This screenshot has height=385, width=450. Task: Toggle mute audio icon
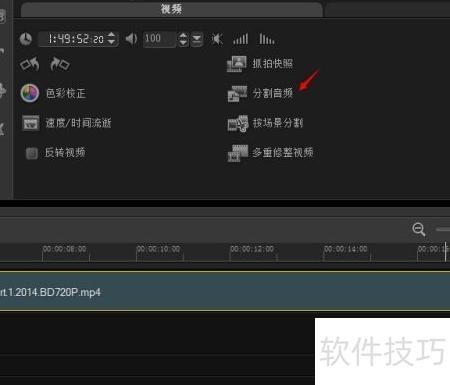coord(217,39)
